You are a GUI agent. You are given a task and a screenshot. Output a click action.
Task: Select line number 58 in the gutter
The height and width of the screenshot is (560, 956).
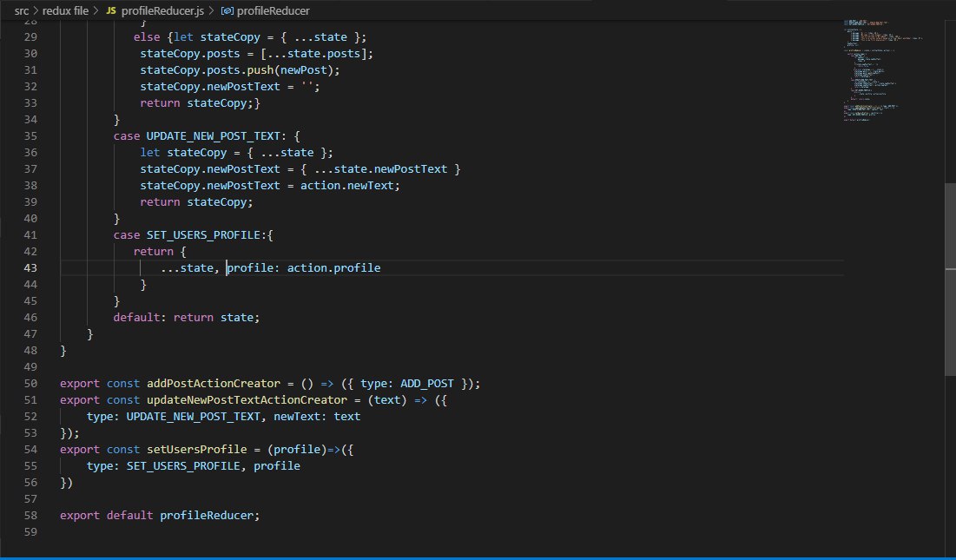[30, 515]
